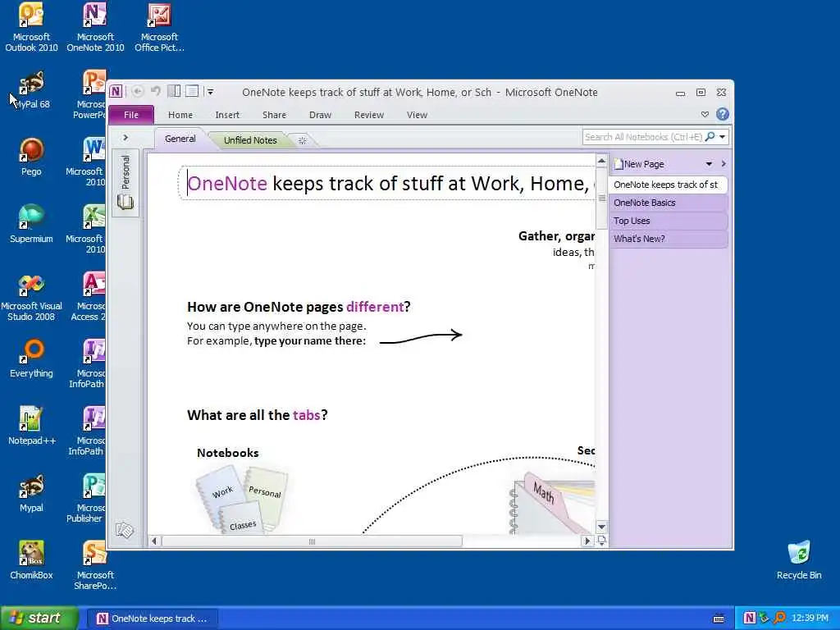Open New Page dropdown arrow

tap(709, 164)
